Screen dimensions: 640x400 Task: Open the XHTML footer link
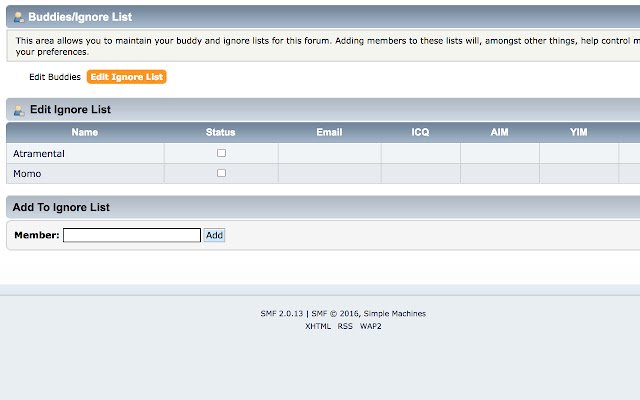(x=318, y=326)
